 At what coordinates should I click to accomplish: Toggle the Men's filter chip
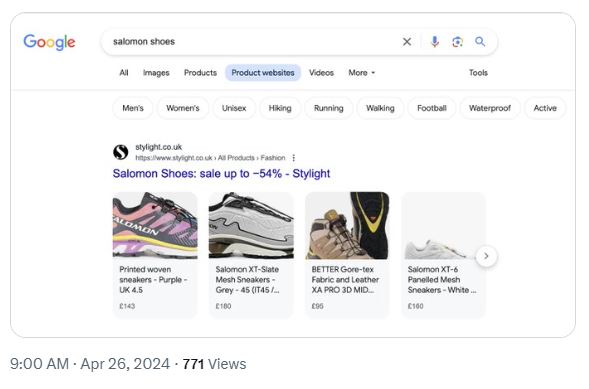tap(133, 108)
